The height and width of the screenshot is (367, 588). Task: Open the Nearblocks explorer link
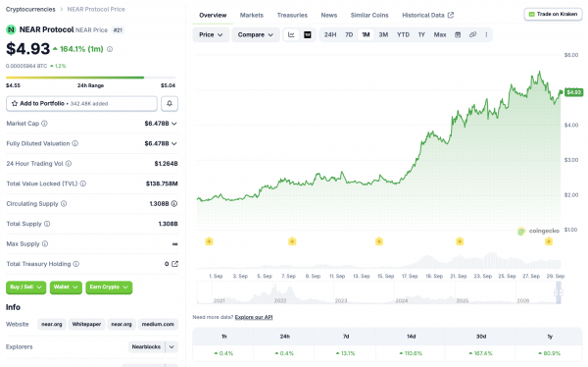point(146,346)
